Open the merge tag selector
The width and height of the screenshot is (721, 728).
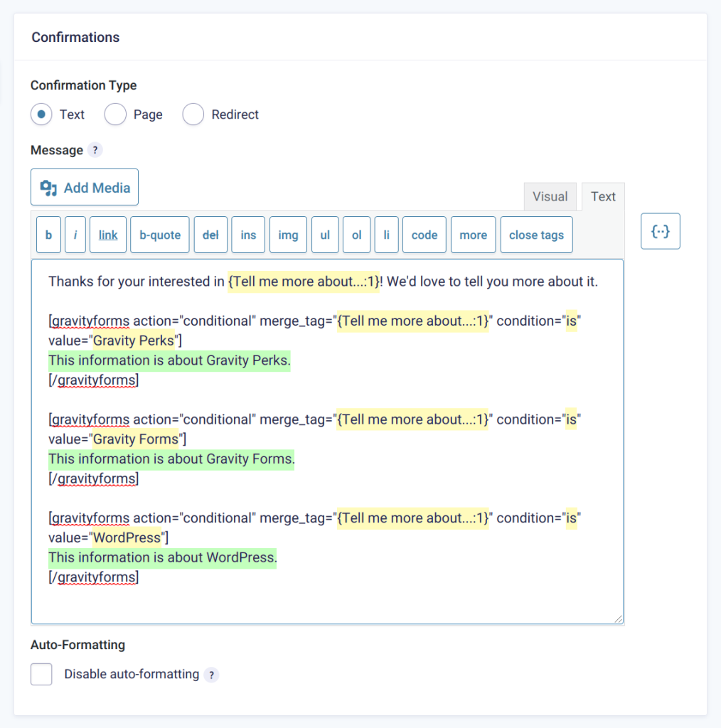pos(660,231)
